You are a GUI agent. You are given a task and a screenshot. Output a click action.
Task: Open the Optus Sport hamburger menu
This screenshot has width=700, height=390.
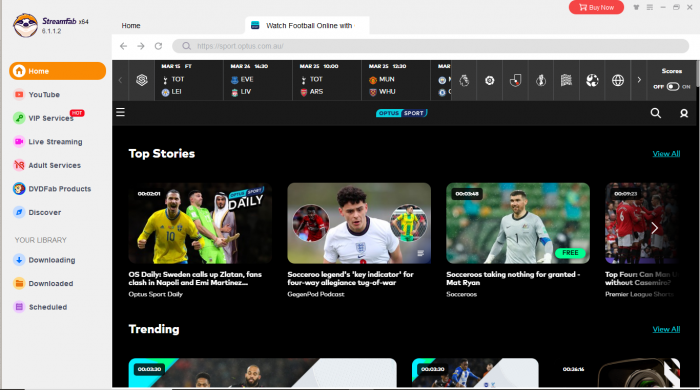121,112
